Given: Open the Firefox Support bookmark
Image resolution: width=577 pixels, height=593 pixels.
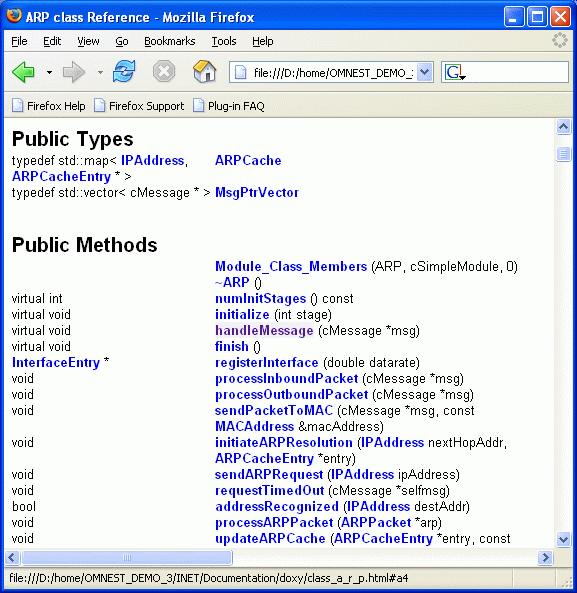Looking at the screenshot, I should click(139, 106).
